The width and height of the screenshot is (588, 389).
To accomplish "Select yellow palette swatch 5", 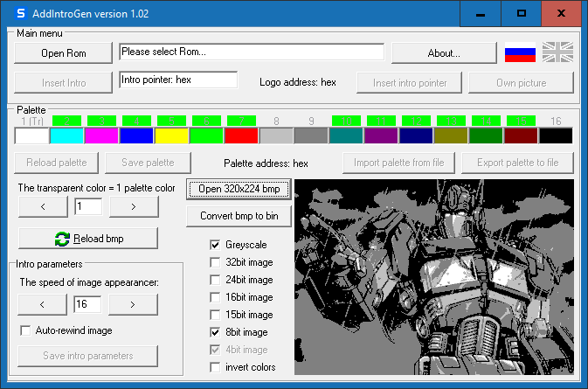I will [x=171, y=135].
